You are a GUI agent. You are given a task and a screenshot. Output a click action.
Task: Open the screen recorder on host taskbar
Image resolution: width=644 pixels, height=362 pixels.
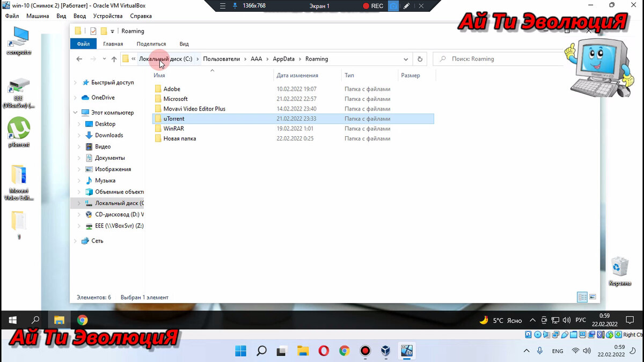coord(365,351)
